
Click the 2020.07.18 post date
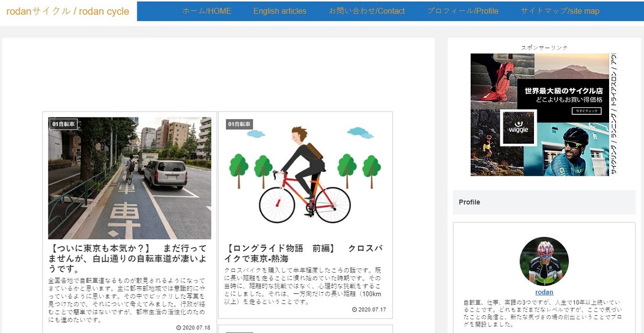(196, 328)
